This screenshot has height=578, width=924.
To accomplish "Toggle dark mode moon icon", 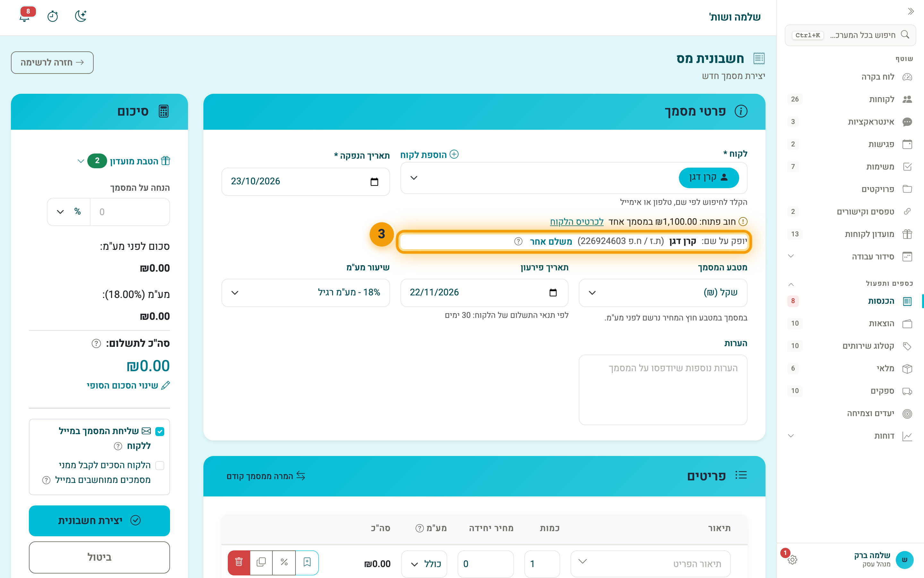I will point(81,16).
